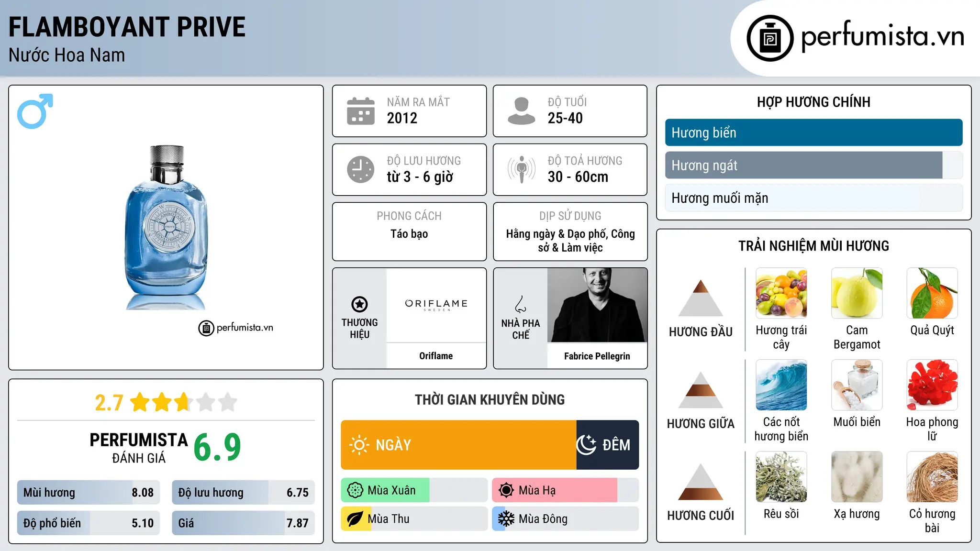Click the first gold rating star
This screenshot has height=551, width=980.
click(140, 402)
